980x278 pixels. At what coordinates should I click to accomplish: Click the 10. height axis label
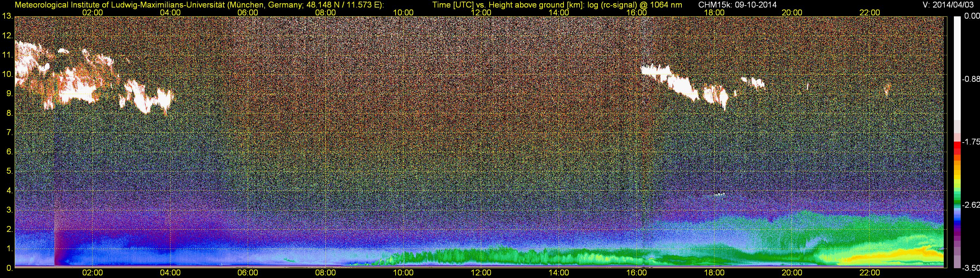pos(8,74)
